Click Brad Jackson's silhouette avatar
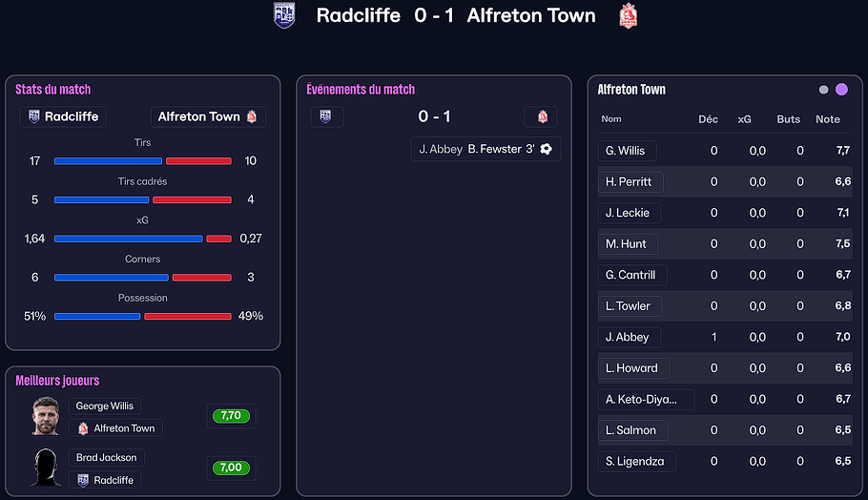868x500 pixels. (x=46, y=468)
